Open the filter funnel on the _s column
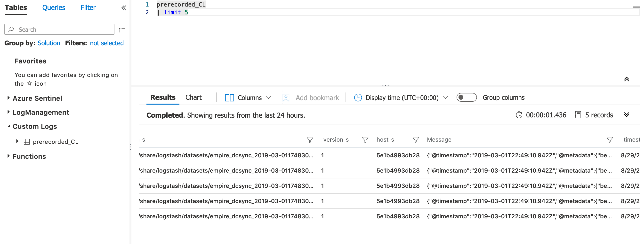This screenshot has height=244, width=644. [310, 140]
